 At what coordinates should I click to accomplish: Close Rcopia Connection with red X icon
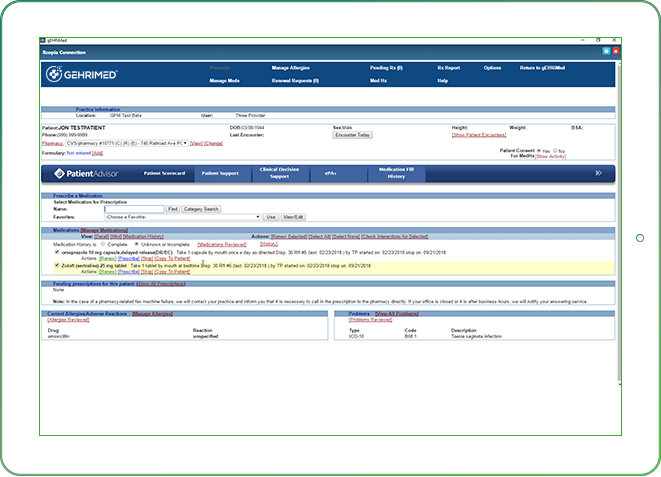point(615,51)
